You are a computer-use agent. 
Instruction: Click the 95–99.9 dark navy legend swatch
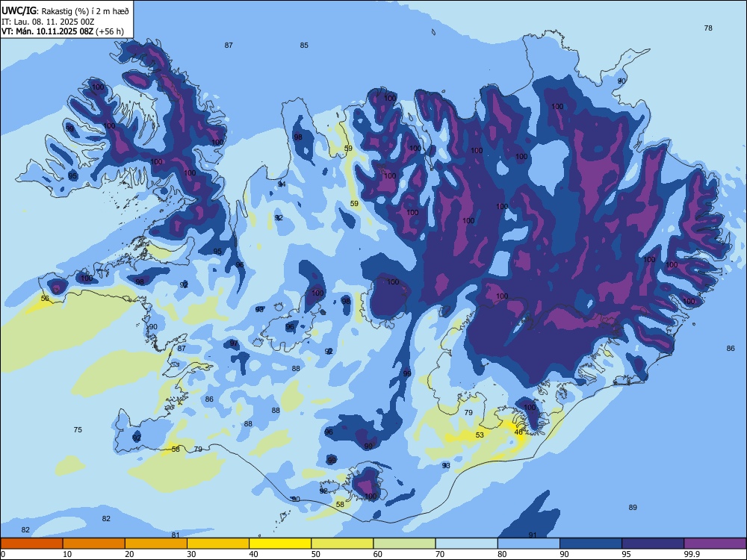(653, 544)
